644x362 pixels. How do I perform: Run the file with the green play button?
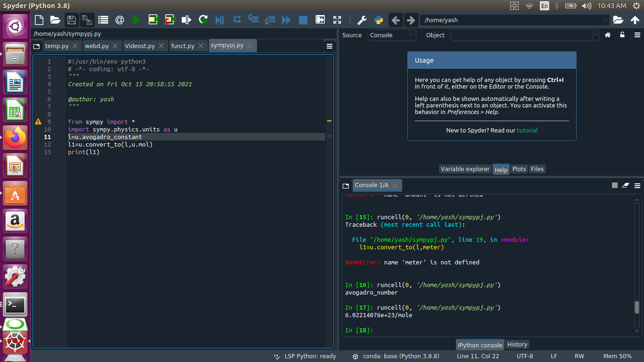pyautogui.click(x=137, y=20)
